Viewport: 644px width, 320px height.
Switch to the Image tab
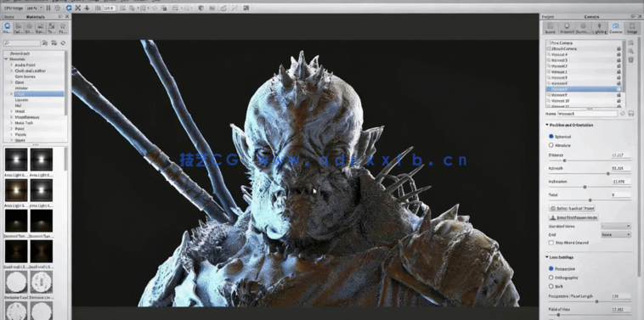point(632,27)
